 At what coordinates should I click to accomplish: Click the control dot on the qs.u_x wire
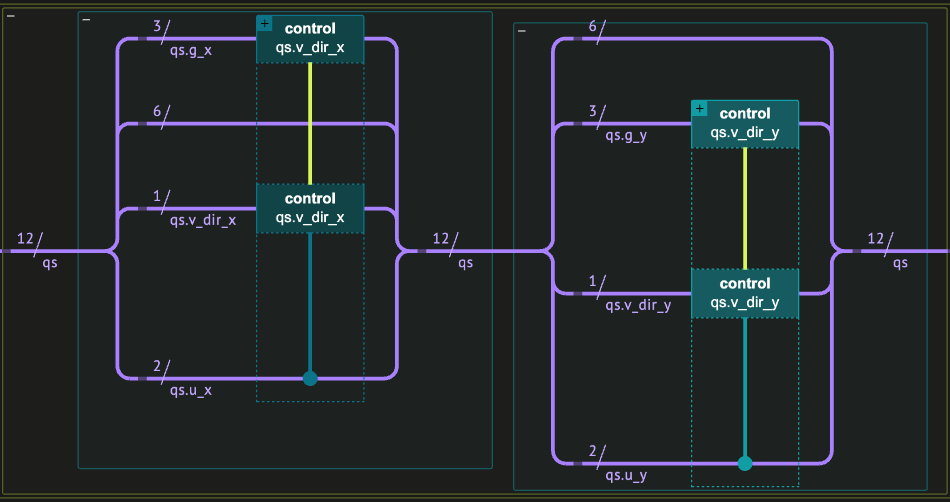310,378
